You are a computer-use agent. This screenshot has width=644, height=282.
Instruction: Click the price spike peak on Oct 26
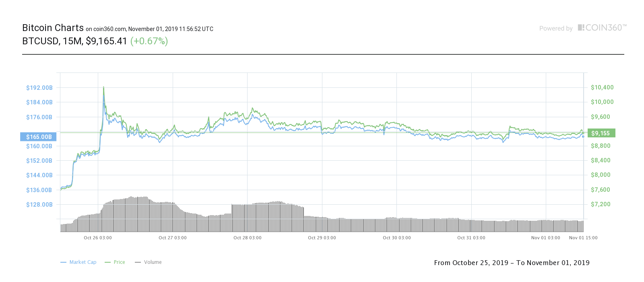(x=103, y=87)
